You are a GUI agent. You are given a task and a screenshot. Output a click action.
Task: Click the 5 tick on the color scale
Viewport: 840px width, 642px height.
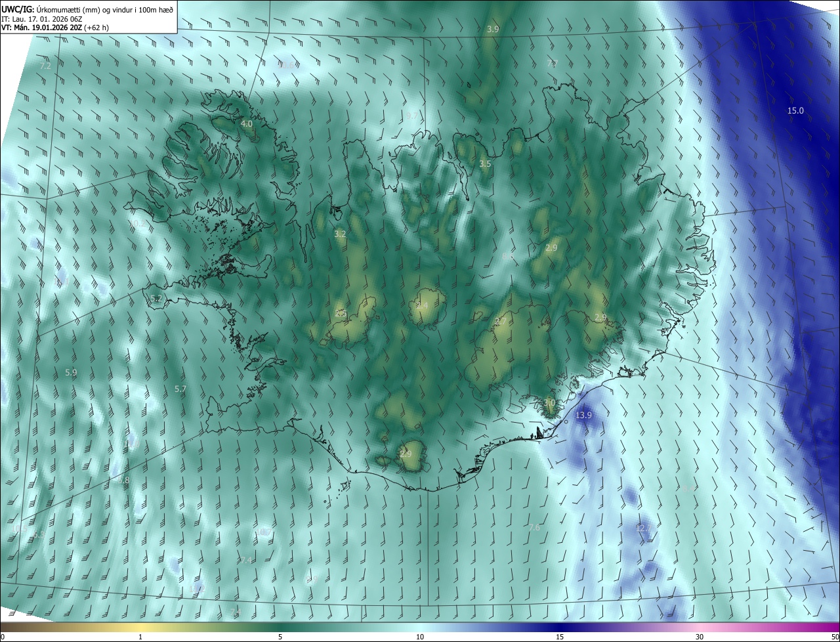tap(280, 637)
